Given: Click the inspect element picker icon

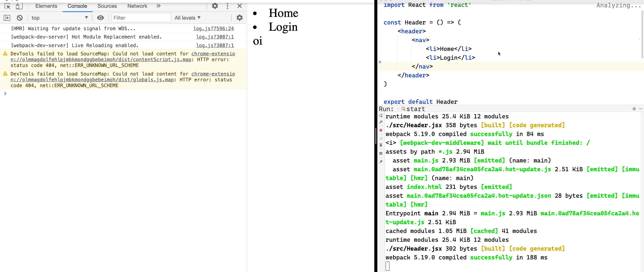Looking at the screenshot, I should 7,6.
